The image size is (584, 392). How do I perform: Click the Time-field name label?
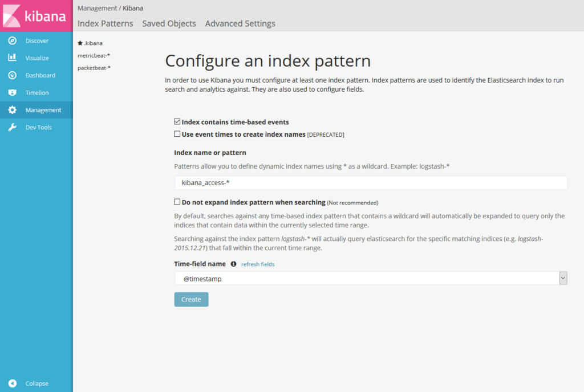point(200,264)
